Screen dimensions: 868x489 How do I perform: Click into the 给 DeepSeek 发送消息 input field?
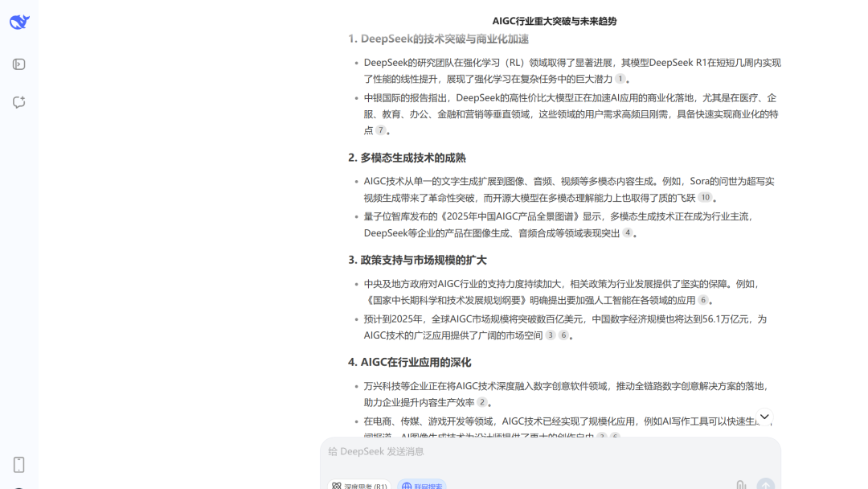pos(551,451)
